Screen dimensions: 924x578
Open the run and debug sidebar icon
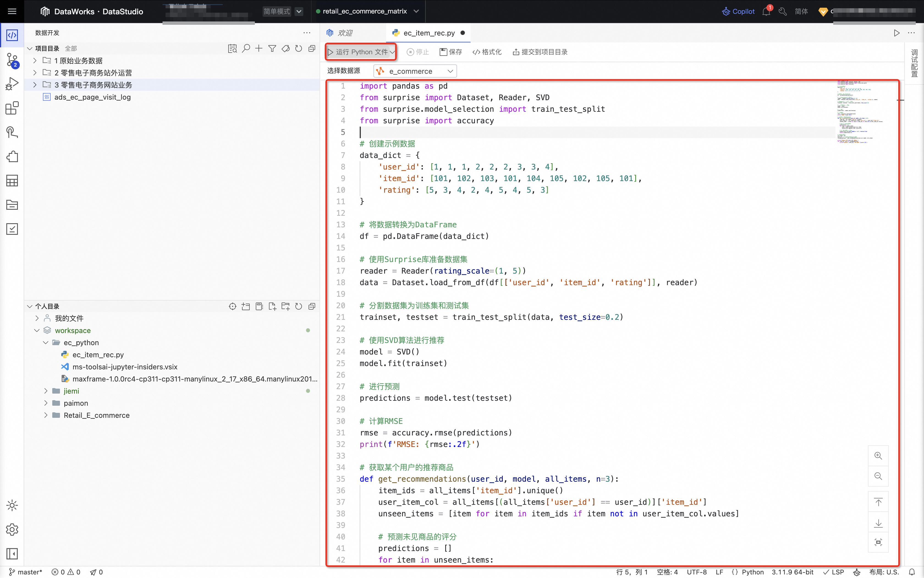[x=12, y=84]
